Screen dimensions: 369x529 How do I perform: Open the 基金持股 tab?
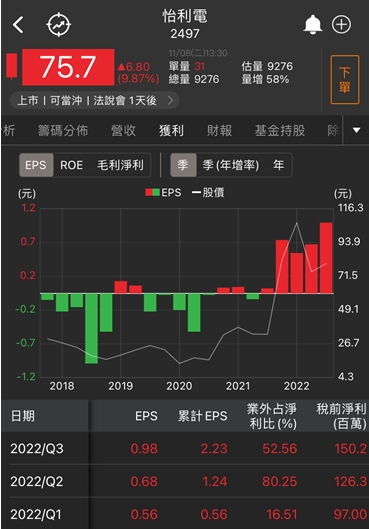tap(280, 131)
